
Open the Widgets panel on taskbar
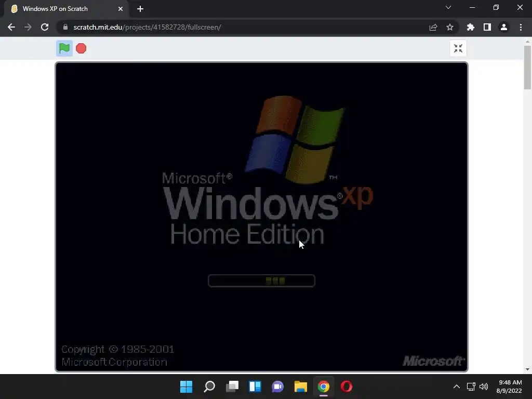point(255,387)
